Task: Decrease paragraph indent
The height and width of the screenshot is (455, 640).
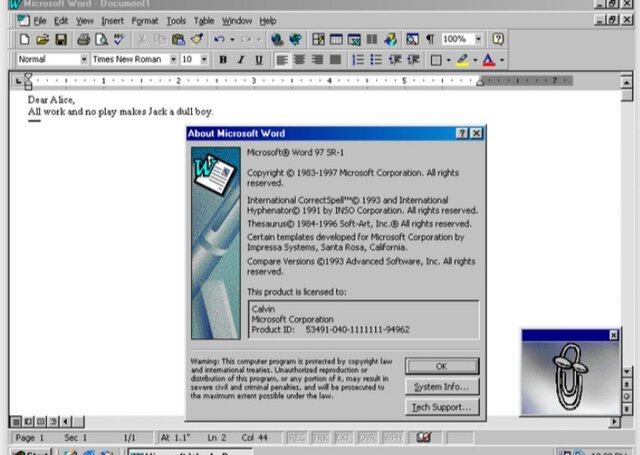Action: click(x=395, y=60)
